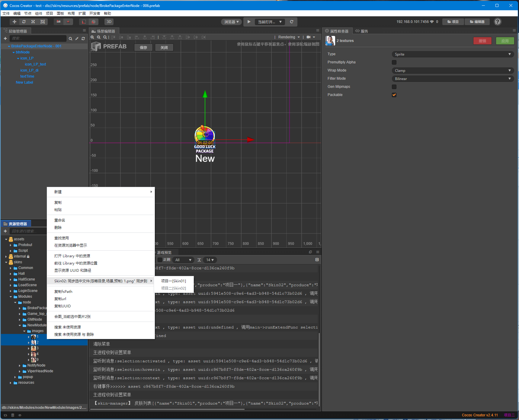Click the align left icon in scene toolbar
519x420 pixels.
[x=137, y=37]
